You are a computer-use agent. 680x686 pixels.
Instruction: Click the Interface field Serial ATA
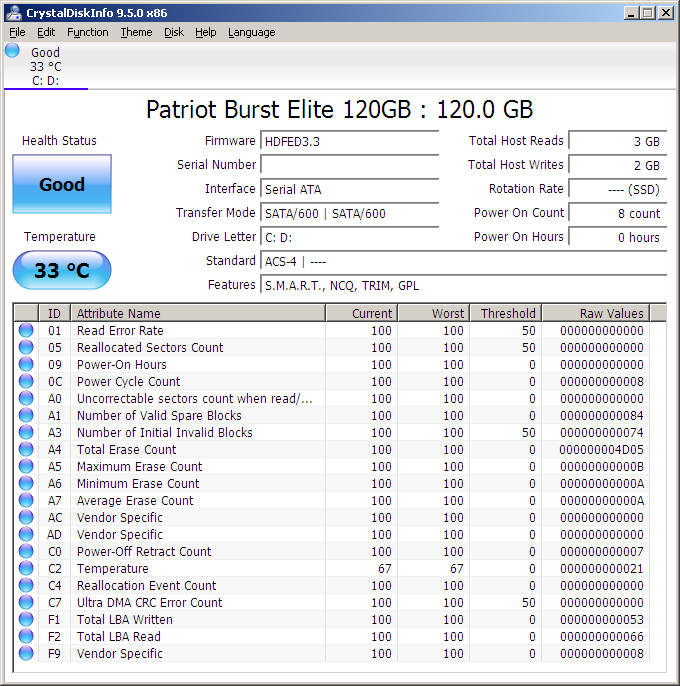click(349, 189)
